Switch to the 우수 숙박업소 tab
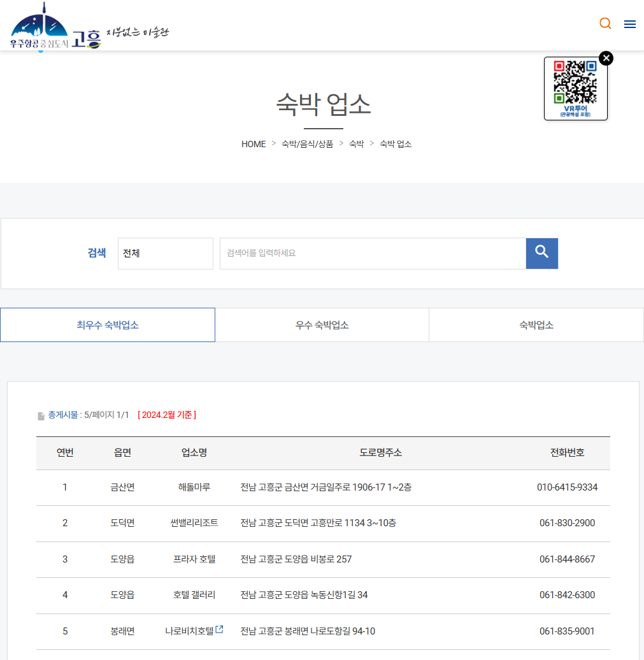644x660 pixels. [322, 325]
